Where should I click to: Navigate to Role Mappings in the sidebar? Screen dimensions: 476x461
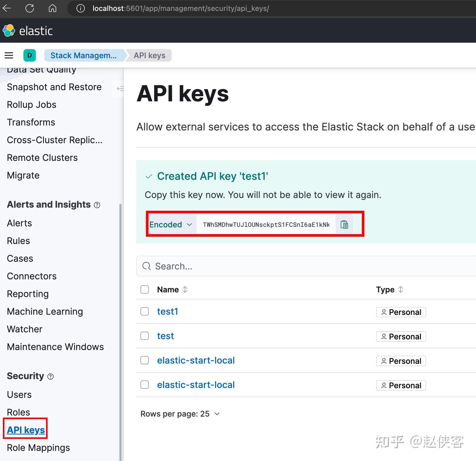[38, 447]
